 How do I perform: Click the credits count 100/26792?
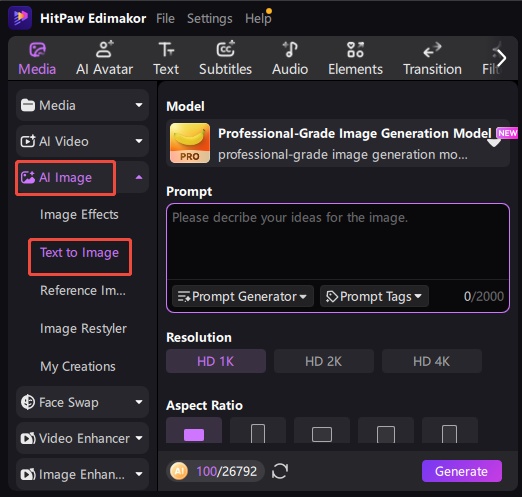click(x=227, y=471)
